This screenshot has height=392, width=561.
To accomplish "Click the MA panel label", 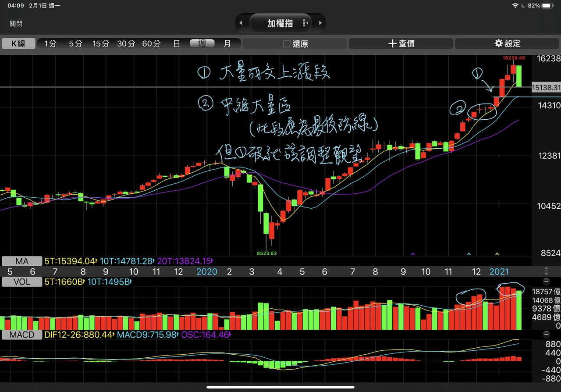I will pyautogui.click(x=22, y=261).
